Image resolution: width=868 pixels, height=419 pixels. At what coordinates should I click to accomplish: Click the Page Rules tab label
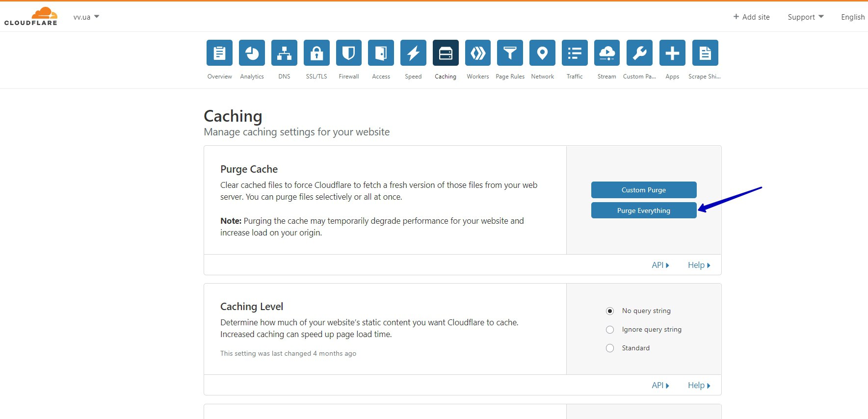click(x=510, y=77)
